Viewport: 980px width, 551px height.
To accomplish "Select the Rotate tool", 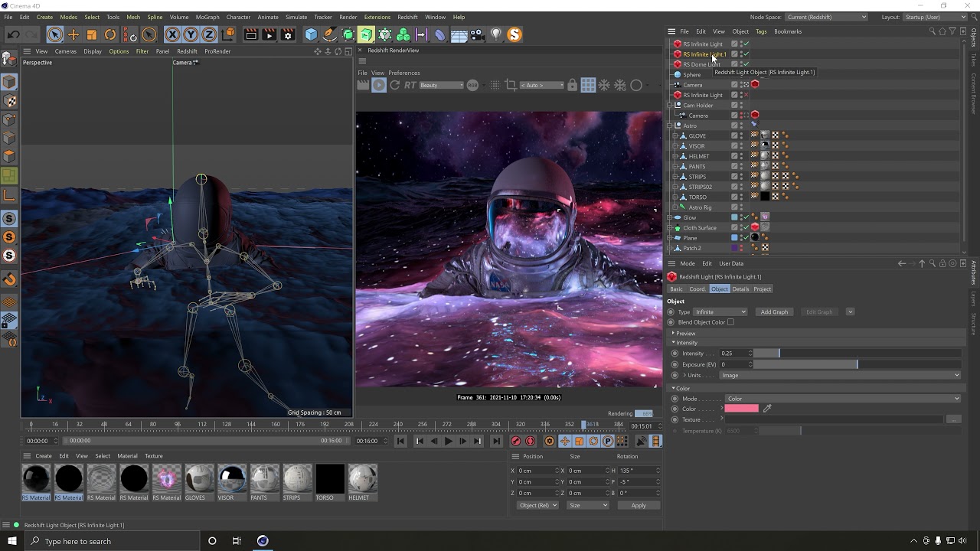I will click(x=110, y=34).
